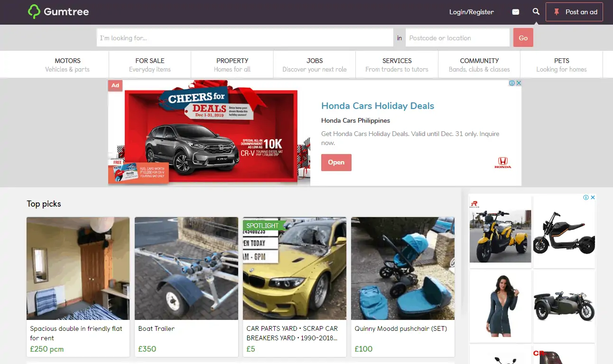This screenshot has height=364, width=613.
Task: Click the Top picks heading
Action: (44, 204)
